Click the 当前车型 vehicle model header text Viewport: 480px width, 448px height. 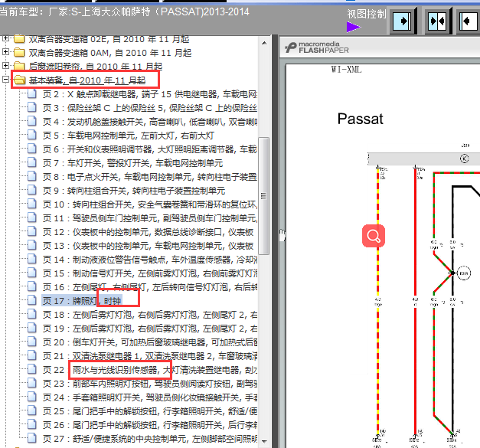coord(124,12)
